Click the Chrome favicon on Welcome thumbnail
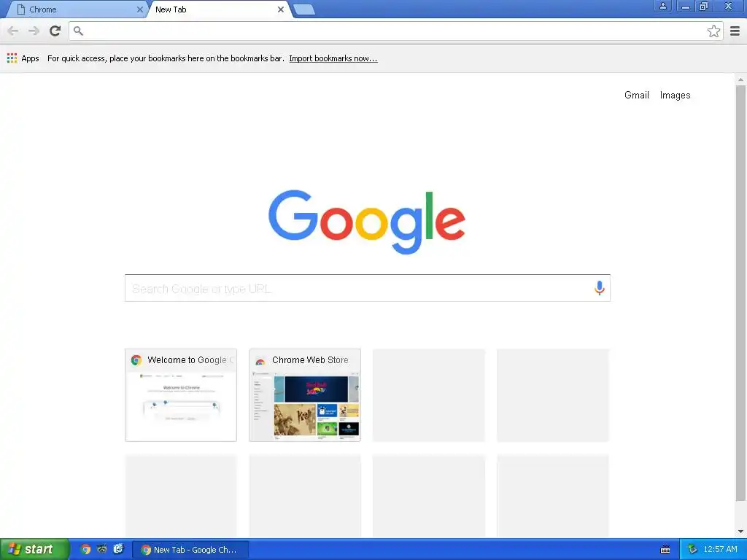 coord(136,360)
